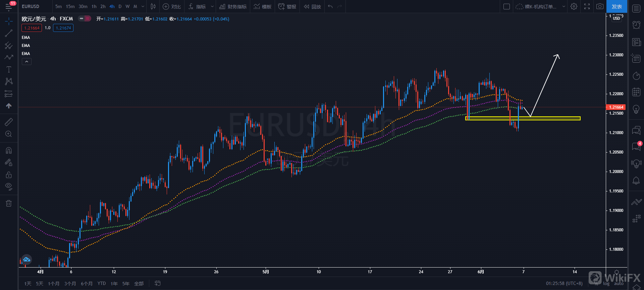The width and height of the screenshot is (644, 290).
Task: Select the 3个月 date range
Action: tap(70, 284)
